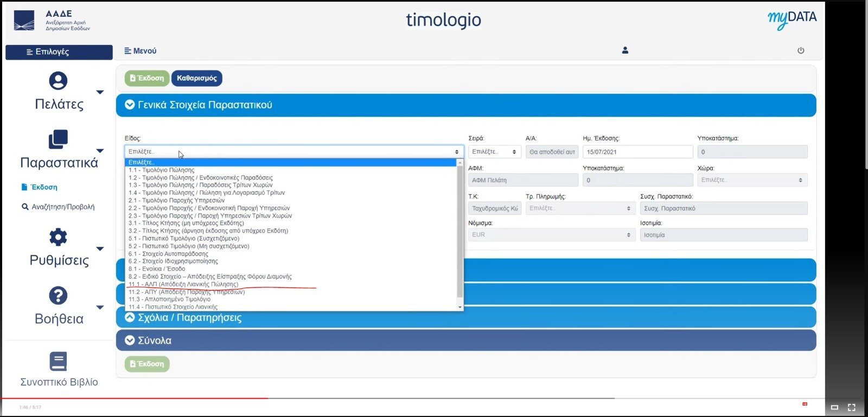Select option 1.1 - Τιμολόγιο Πώλησης
Screen dimensions: 868x417
coord(291,170)
